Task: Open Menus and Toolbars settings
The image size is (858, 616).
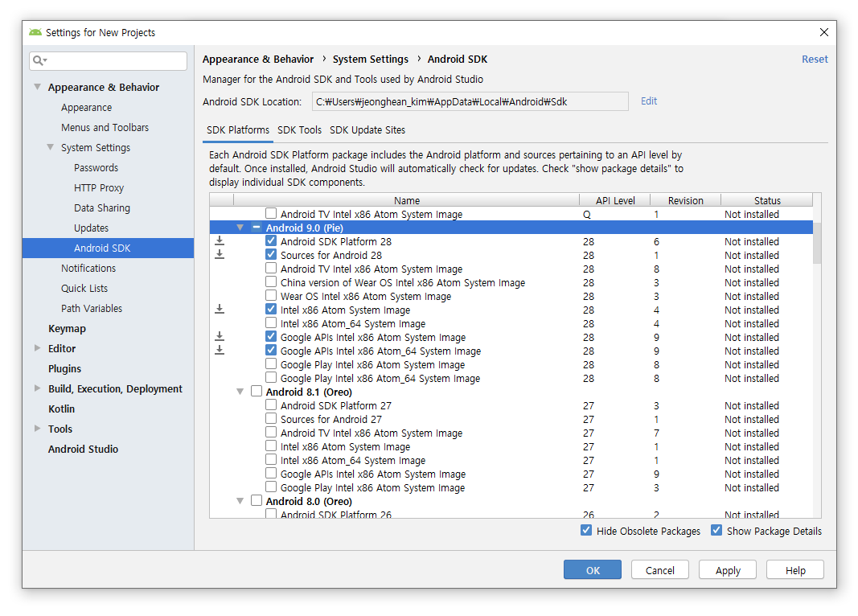Action: 105,128
